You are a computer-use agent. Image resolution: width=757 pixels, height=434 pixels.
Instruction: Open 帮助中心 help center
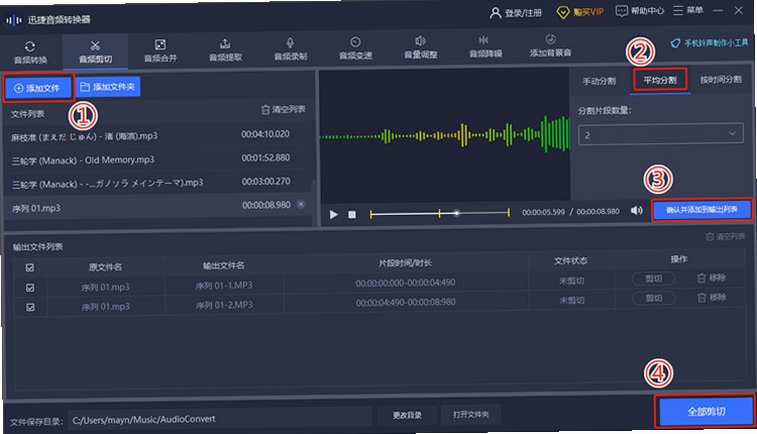pyautogui.click(x=640, y=11)
